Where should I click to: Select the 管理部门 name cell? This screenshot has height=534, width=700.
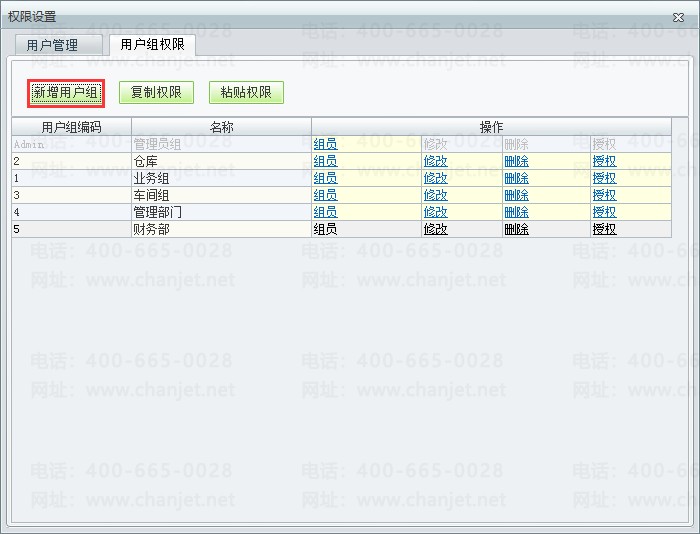221,212
